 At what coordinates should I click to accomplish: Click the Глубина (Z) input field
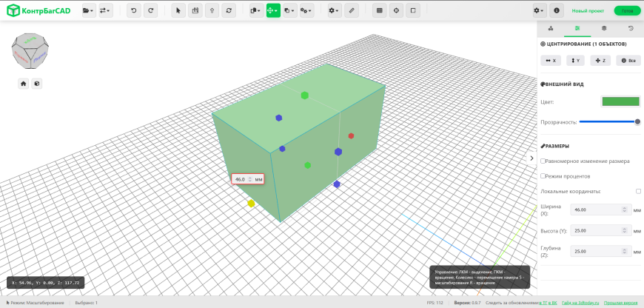pos(601,251)
